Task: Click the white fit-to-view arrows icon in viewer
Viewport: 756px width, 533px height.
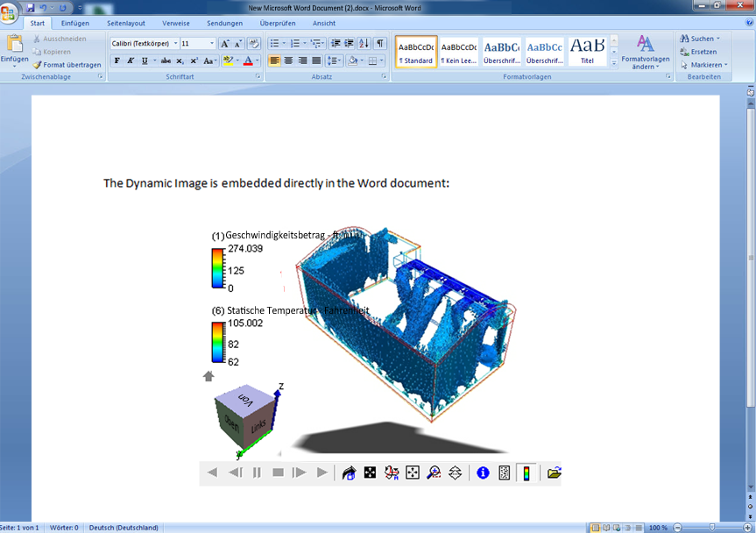Action: (413, 473)
